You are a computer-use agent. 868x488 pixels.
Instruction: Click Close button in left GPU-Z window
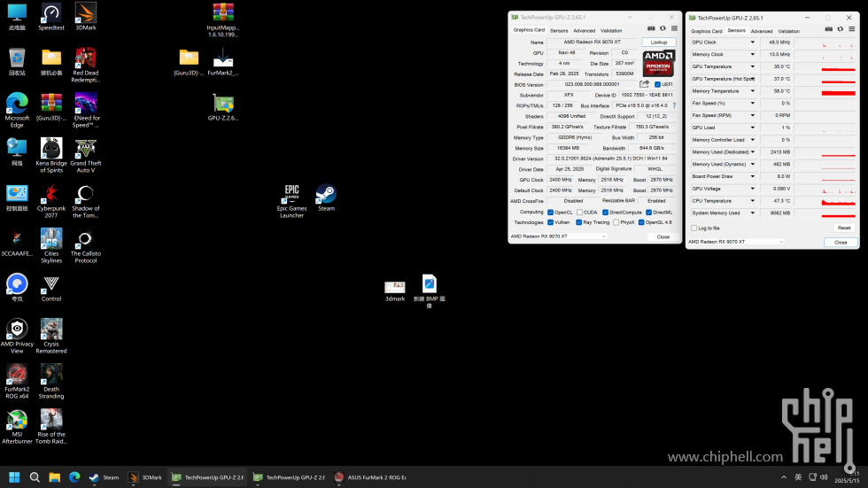pyautogui.click(x=663, y=236)
